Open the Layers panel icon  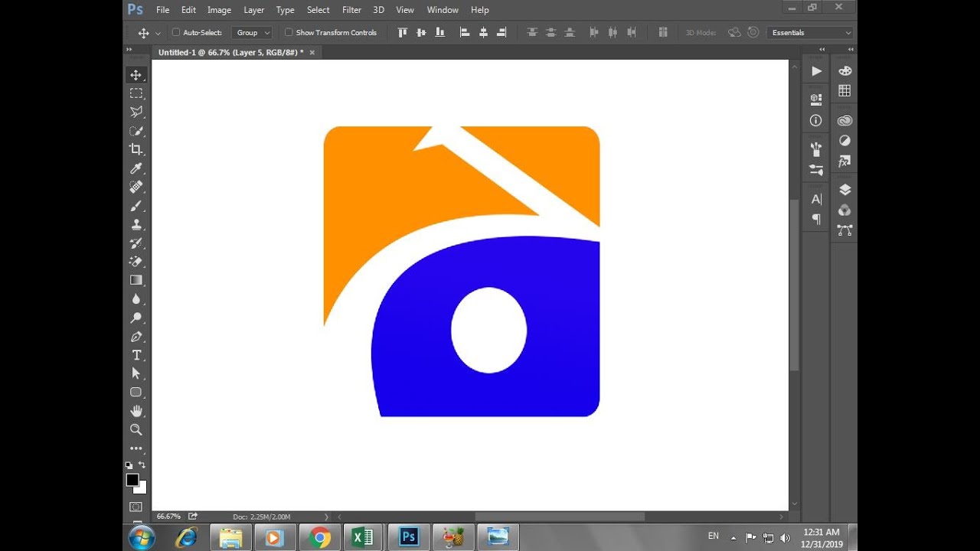click(x=844, y=190)
